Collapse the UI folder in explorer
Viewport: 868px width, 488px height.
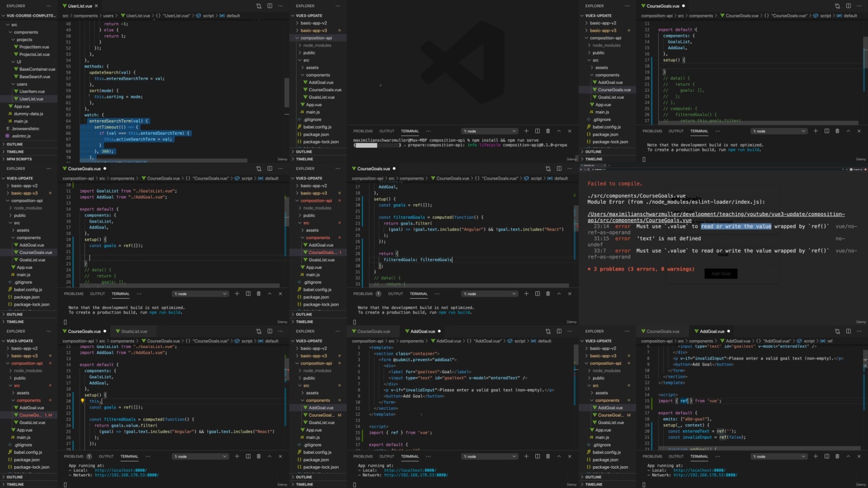coord(13,62)
